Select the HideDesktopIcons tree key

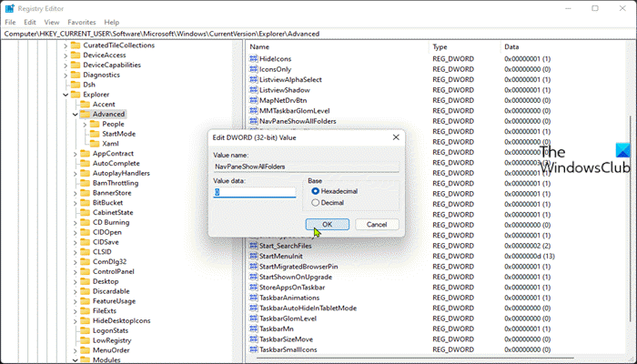pos(121,321)
